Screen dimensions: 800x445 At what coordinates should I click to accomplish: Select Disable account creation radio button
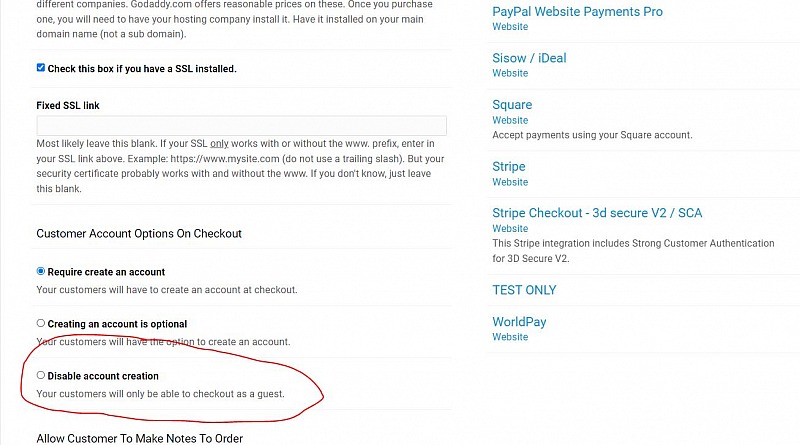pos(41,375)
